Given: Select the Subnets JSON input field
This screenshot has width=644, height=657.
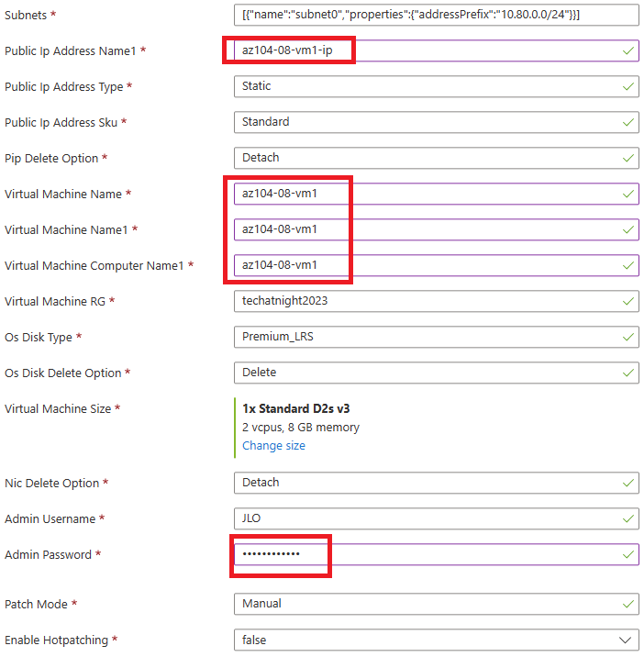Looking at the screenshot, I should click(436, 15).
